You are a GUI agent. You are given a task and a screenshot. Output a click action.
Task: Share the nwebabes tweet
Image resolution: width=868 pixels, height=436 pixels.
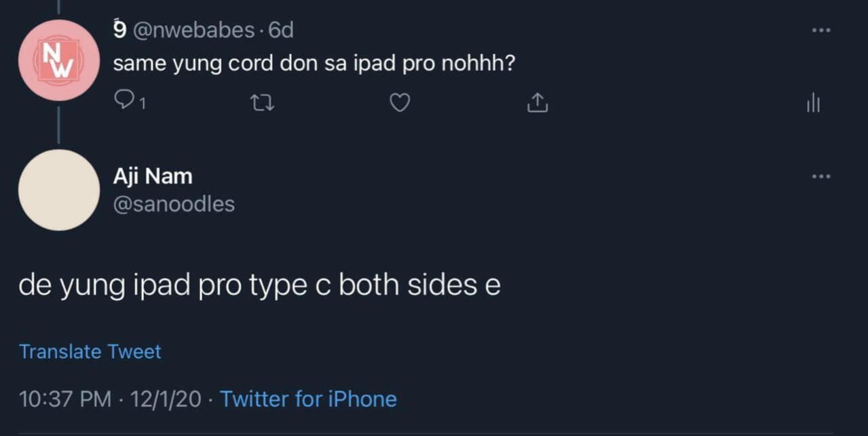tap(537, 103)
